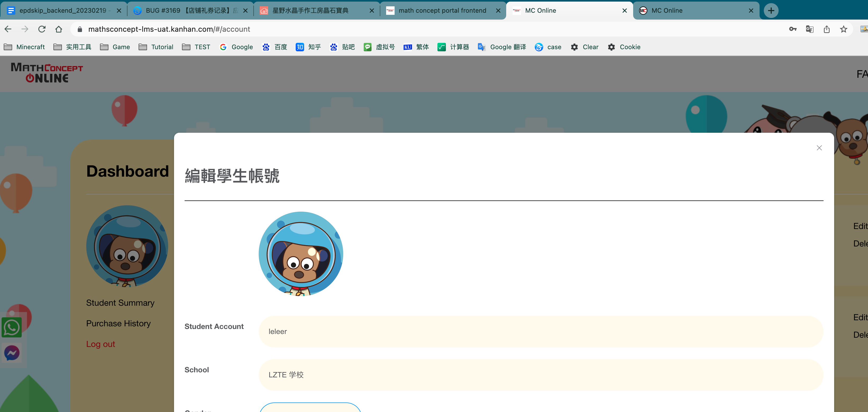Click the Clear bookmark

(x=585, y=47)
